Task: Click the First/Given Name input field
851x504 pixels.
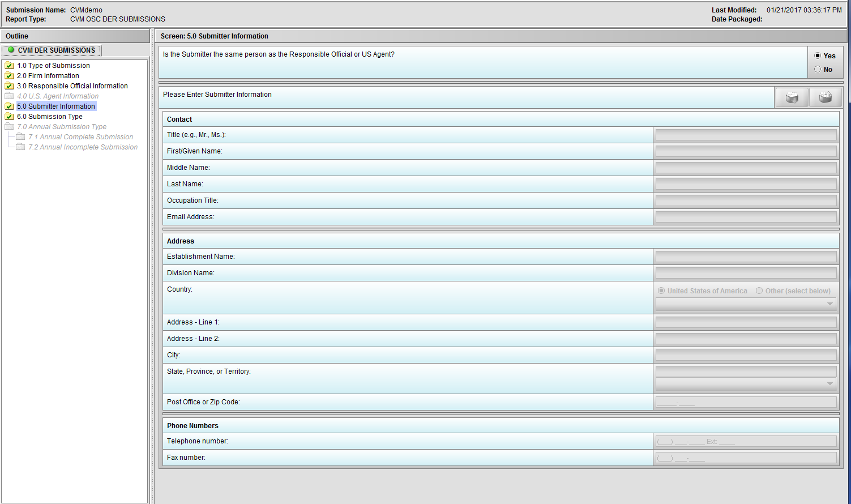Action: tap(746, 151)
